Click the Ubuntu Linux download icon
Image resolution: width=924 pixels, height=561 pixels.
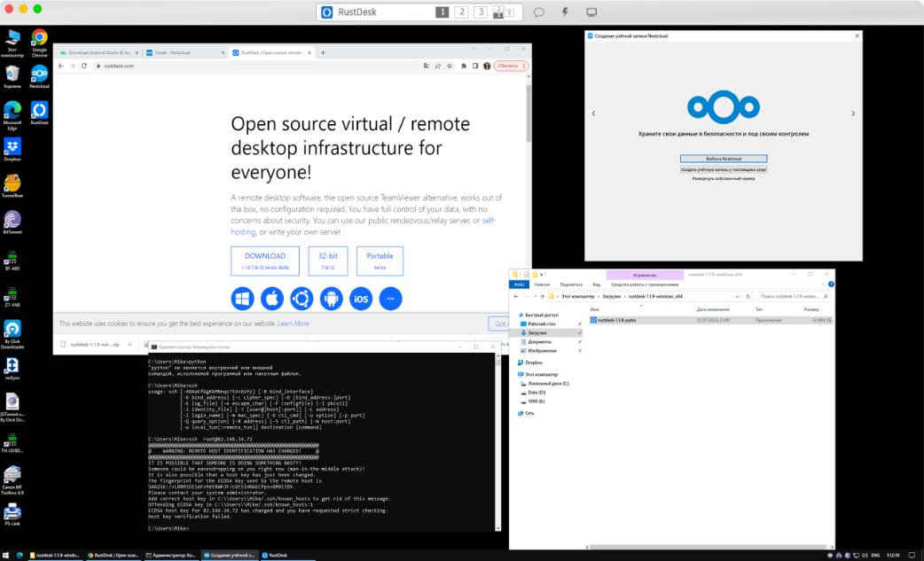(x=301, y=299)
